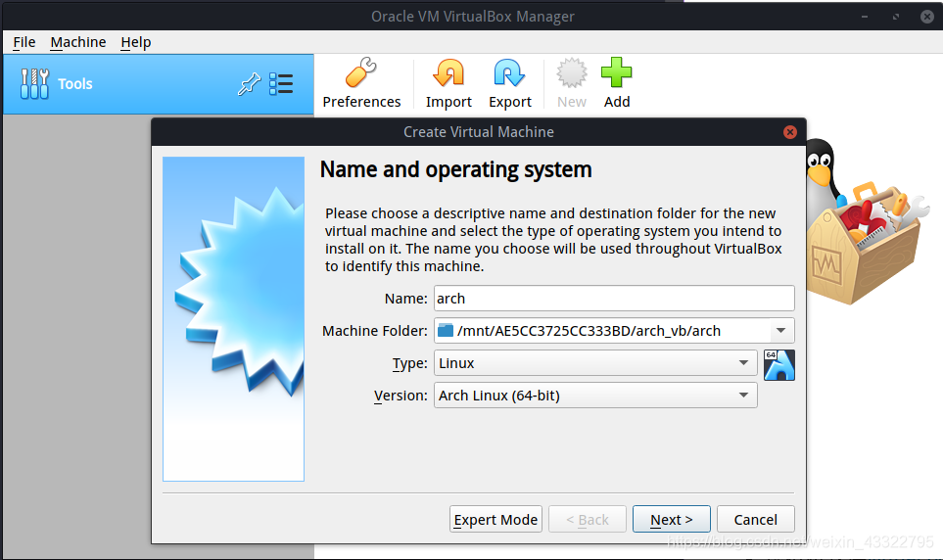The width and height of the screenshot is (943, 560).
Task: Open the Help menu
Action: click(136, 42)
